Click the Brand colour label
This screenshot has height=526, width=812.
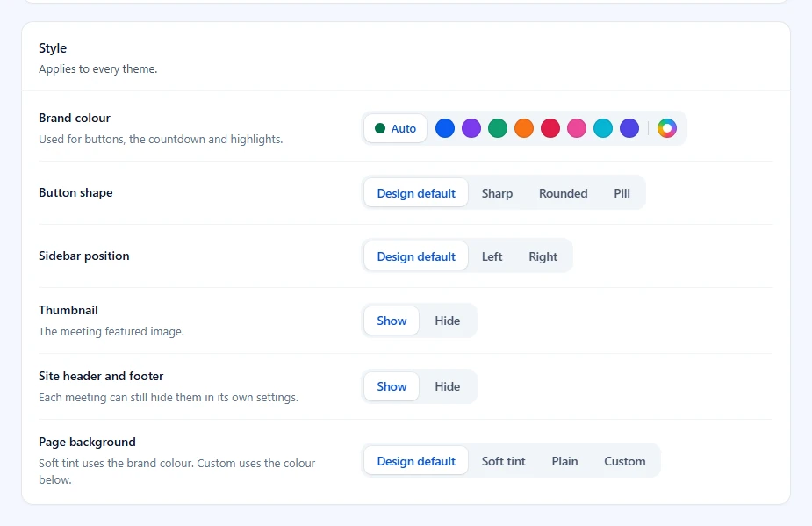coord(75,119)
